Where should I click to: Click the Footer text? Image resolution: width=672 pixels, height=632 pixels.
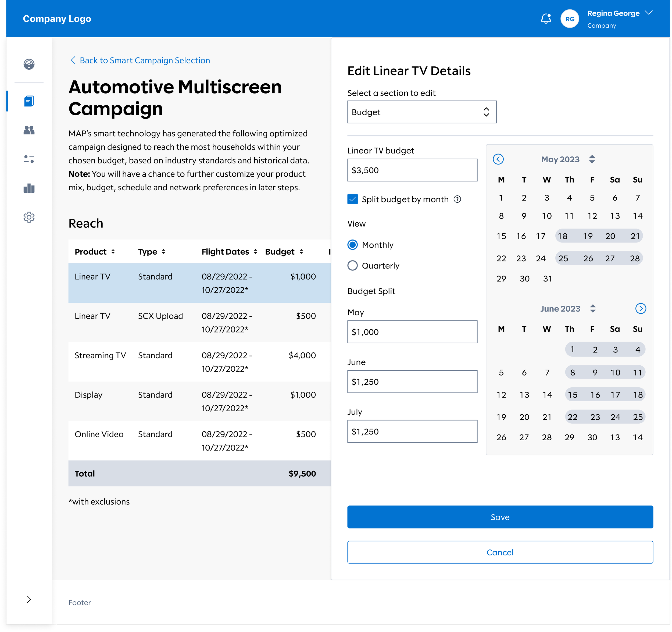(x=80, y=603)
